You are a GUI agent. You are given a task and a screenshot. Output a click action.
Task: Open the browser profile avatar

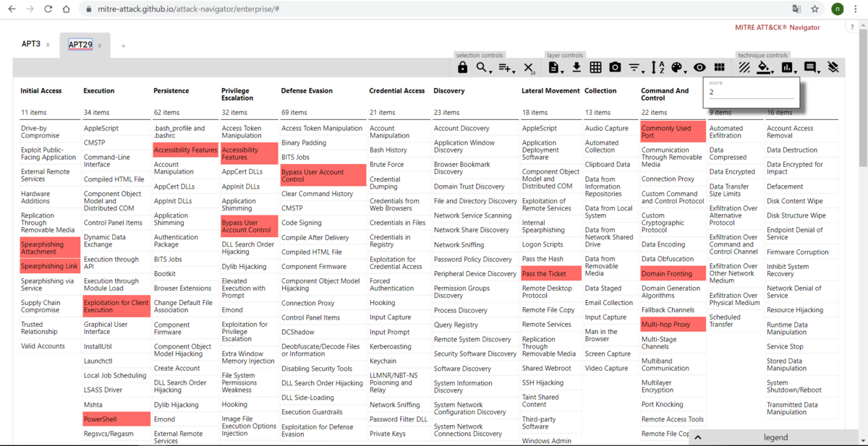click(837, 9)
